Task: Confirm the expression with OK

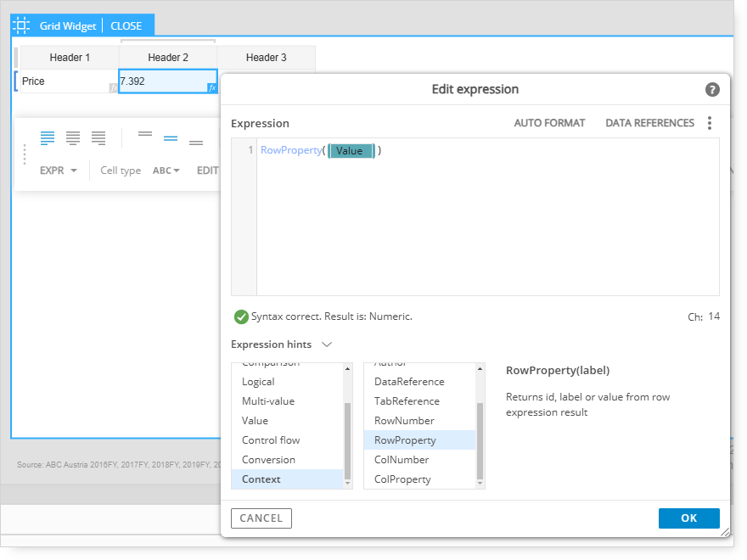Action: pos(689,518)
